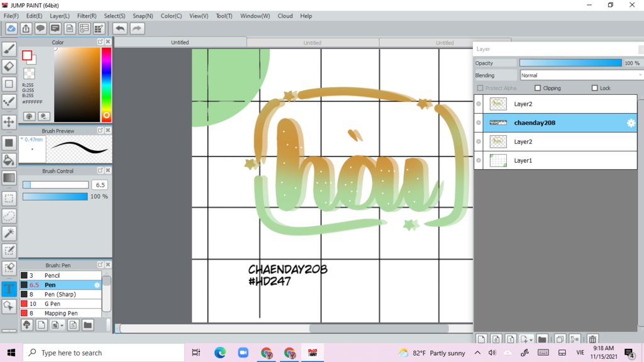The width and height of the screenshot is (644, 362).
Task: Select the G Pen brush
Action: click(60, 304)
